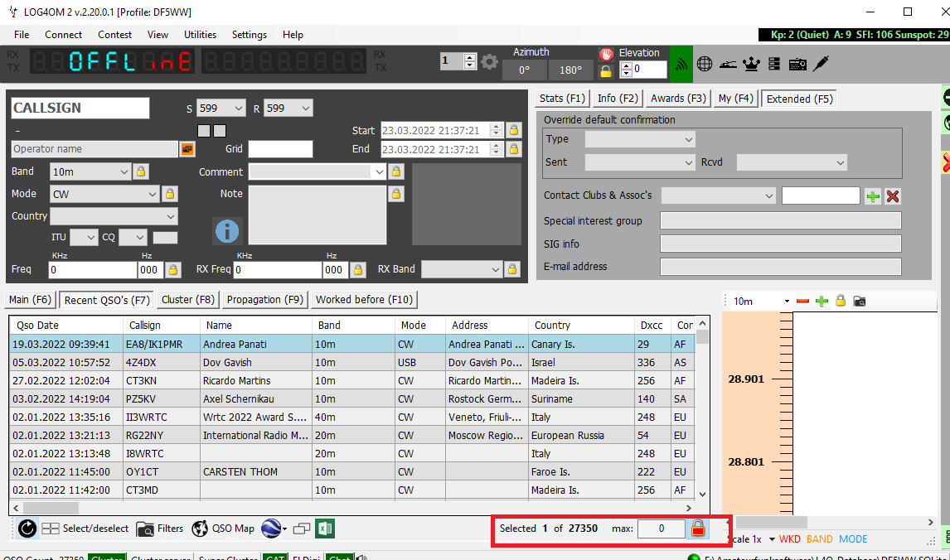Toggle the End time lock
The height and width of the screenshot is (560, 950).
tap(514, 149)
